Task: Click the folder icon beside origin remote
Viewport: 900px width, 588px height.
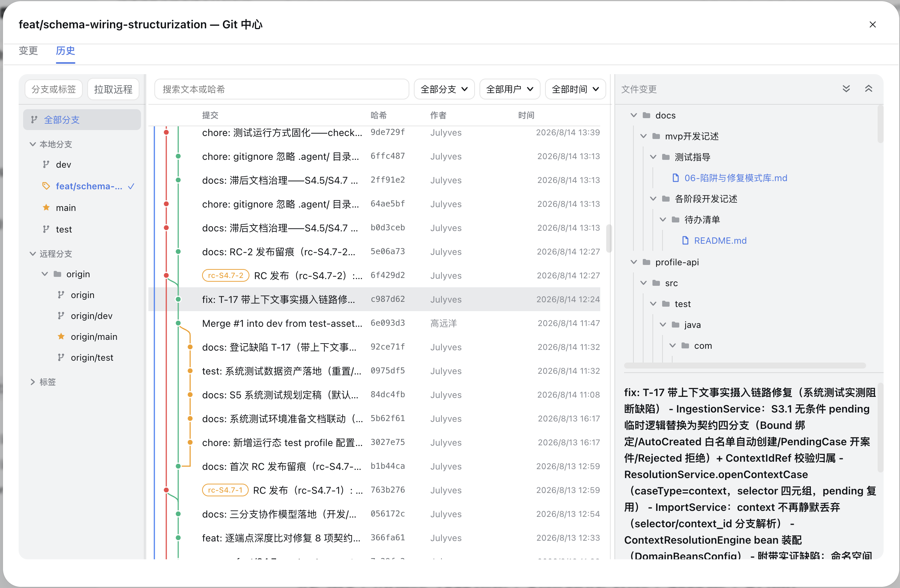Action: click(57, 274)
